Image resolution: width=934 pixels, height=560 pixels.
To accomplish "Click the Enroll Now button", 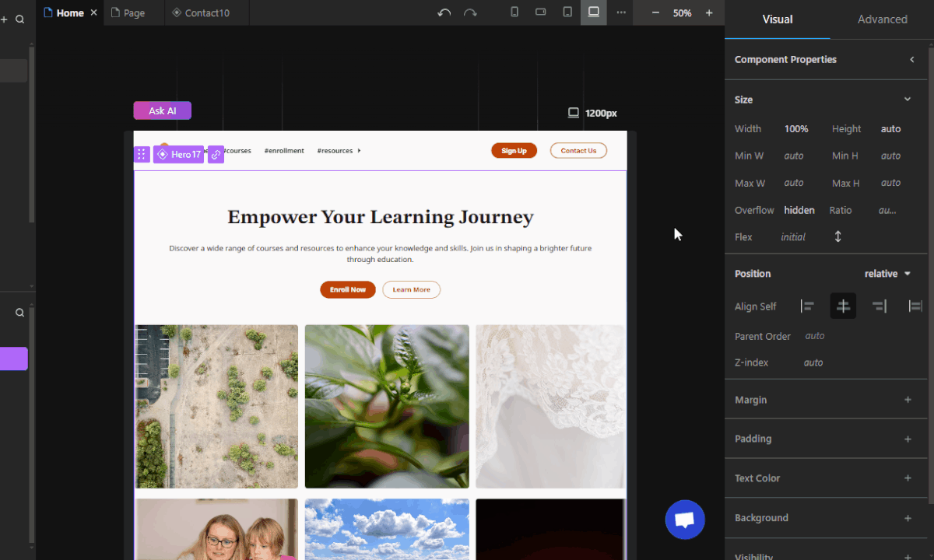I will (348, 289).
